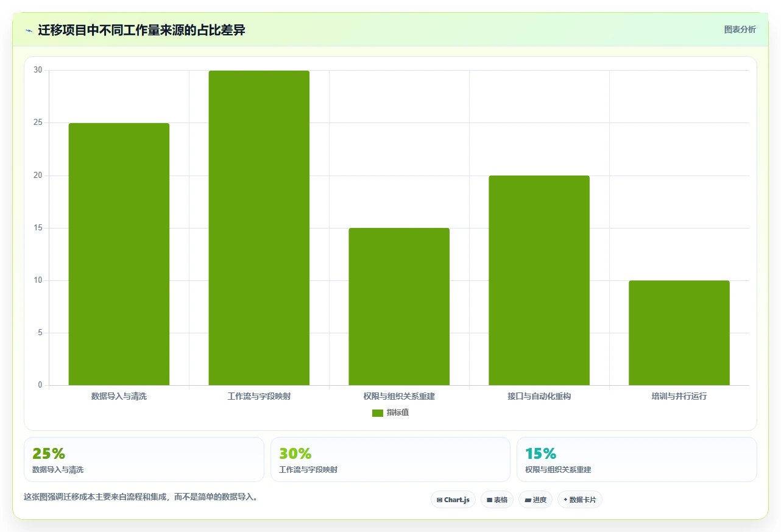Click the card label 工作流与字段映射
The height and width of the screenshot is (532, 781).
pyautogui.click(x=308, y=470)
